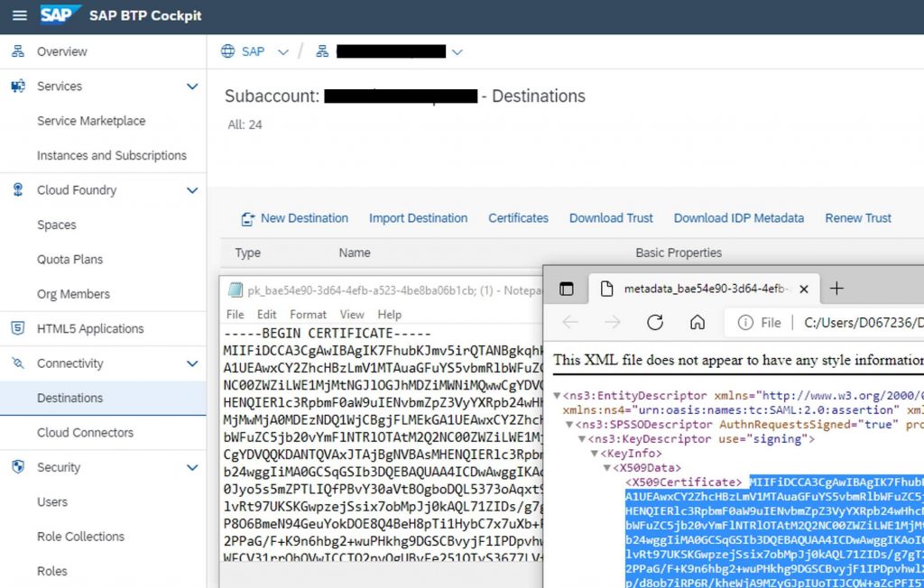The height and width of the screenshot is (588, 924).
Task: Click the X509Certificate tag in XML
Action: (x=683, y=482)
